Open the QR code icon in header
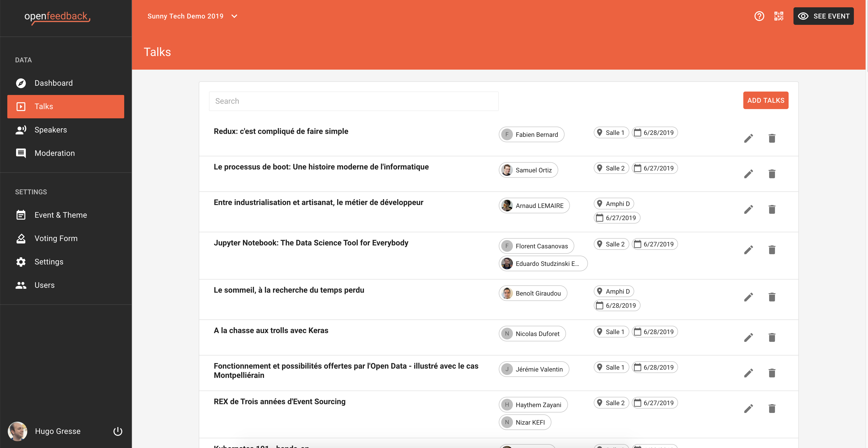 779,16
